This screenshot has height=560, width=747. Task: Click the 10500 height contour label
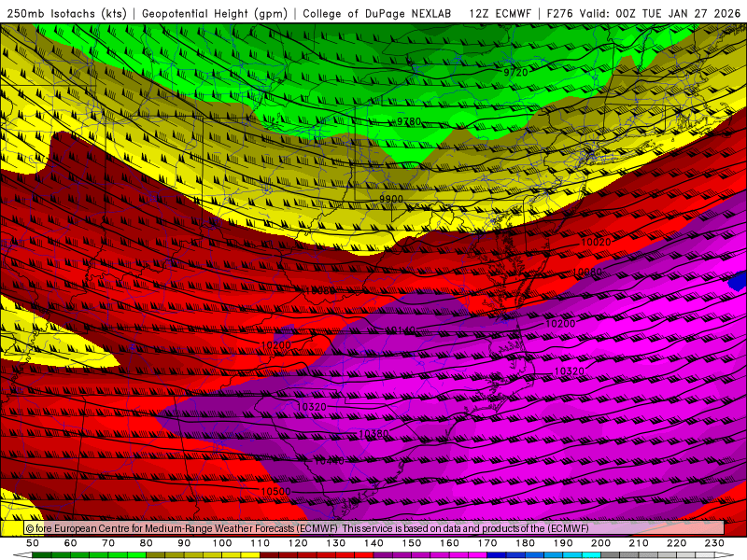point(275,492)
